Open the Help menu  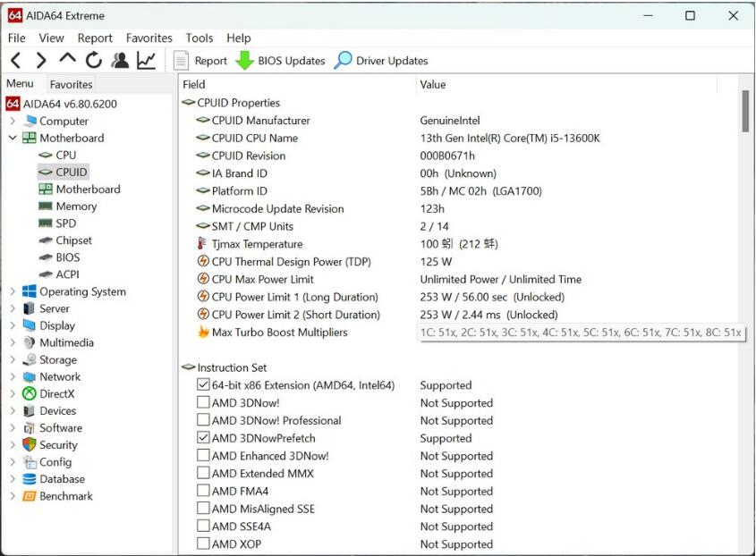point(239,38)
